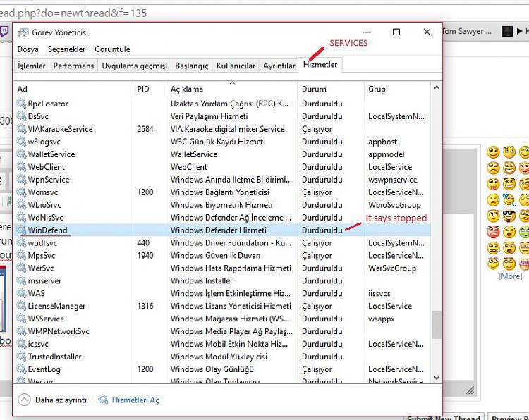529x420 pixels.
Task: Click the gear icon next to WdNisSvc
Action: [21, 218]
